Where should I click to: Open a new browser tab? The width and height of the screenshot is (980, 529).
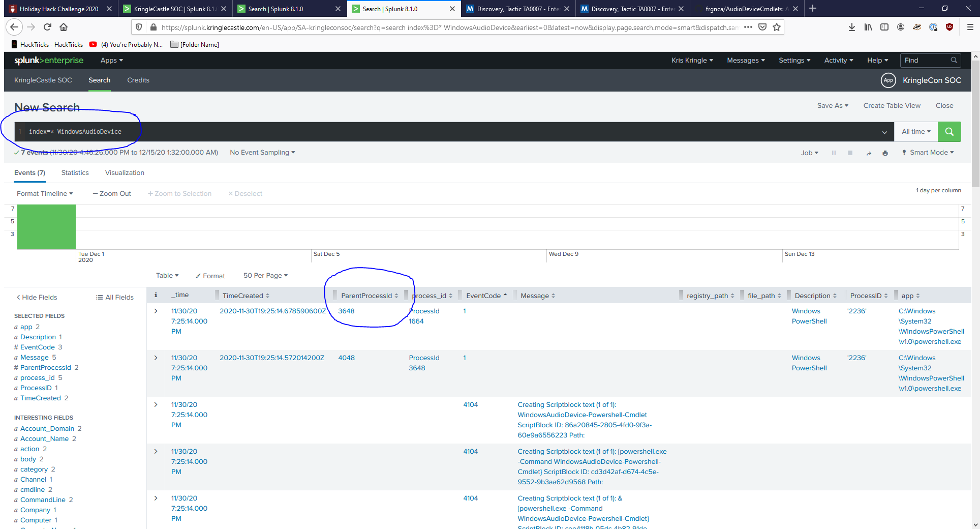(812, 9)
